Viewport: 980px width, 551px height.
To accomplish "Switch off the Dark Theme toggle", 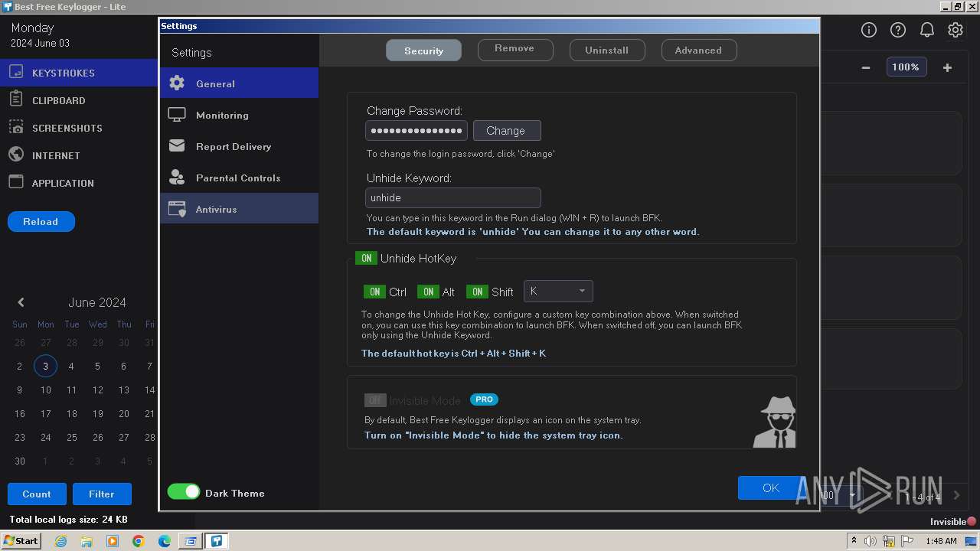I will click(184, 492).
